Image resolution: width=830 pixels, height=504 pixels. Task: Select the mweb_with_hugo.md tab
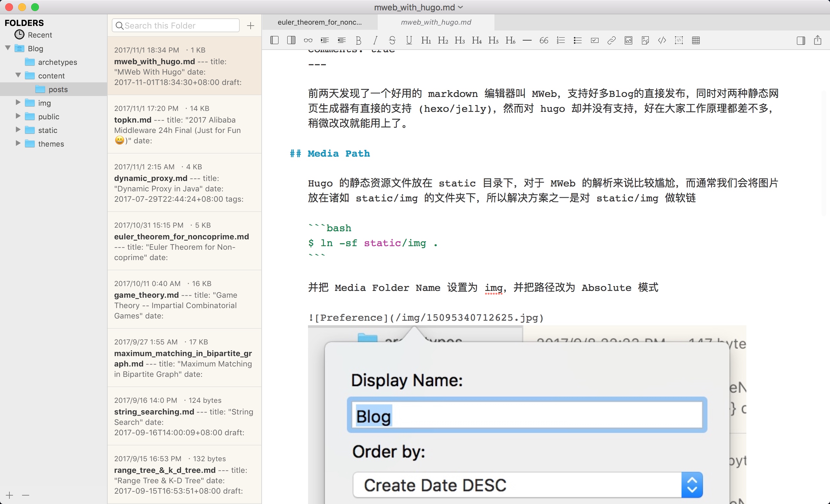click(x=435, y=22)
